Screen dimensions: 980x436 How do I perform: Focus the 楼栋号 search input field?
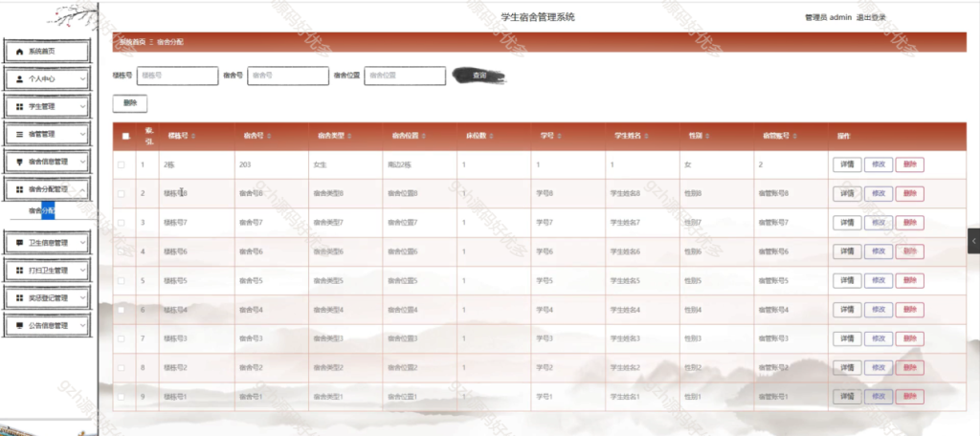point(177,76)
